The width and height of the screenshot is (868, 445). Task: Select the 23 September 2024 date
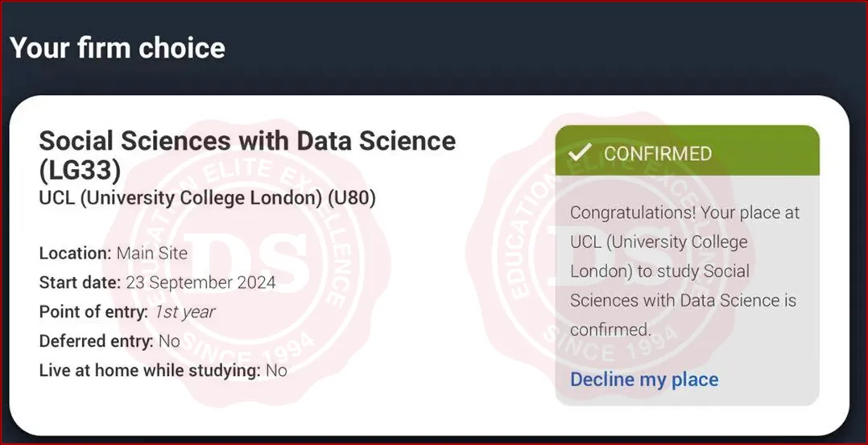200,282
